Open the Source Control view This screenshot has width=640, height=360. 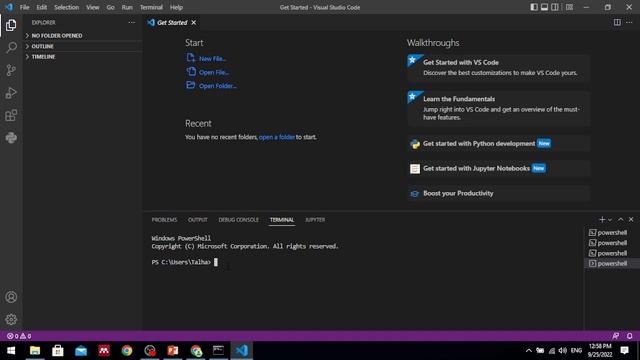pos(11,70)
